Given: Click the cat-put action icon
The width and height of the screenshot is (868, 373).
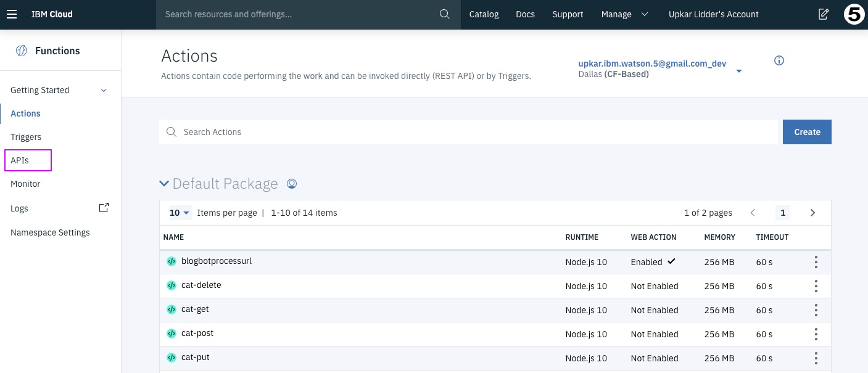Looking at the screenshot, I should click(x=172, y=358).
